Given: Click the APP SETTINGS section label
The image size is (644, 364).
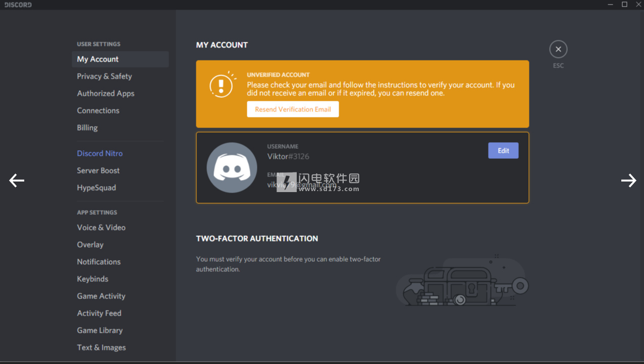Looking at the screenshot, I should [x=97, y=212].
